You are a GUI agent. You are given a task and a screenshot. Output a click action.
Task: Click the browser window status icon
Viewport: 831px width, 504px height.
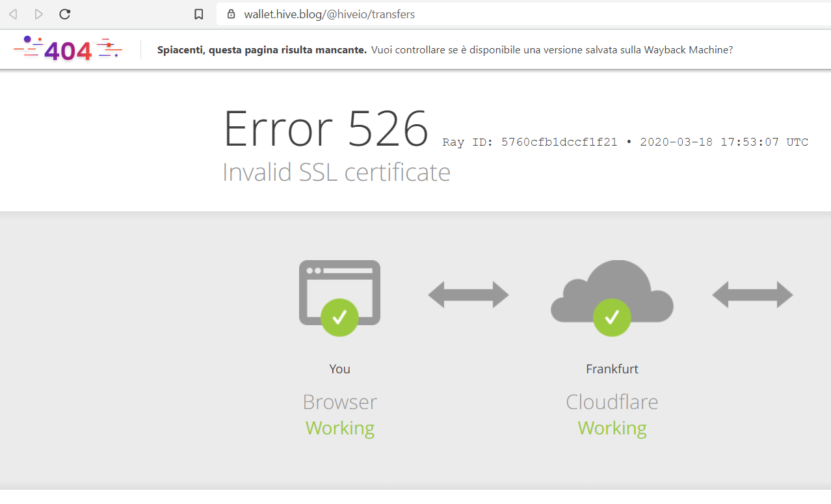coord(339,297)
